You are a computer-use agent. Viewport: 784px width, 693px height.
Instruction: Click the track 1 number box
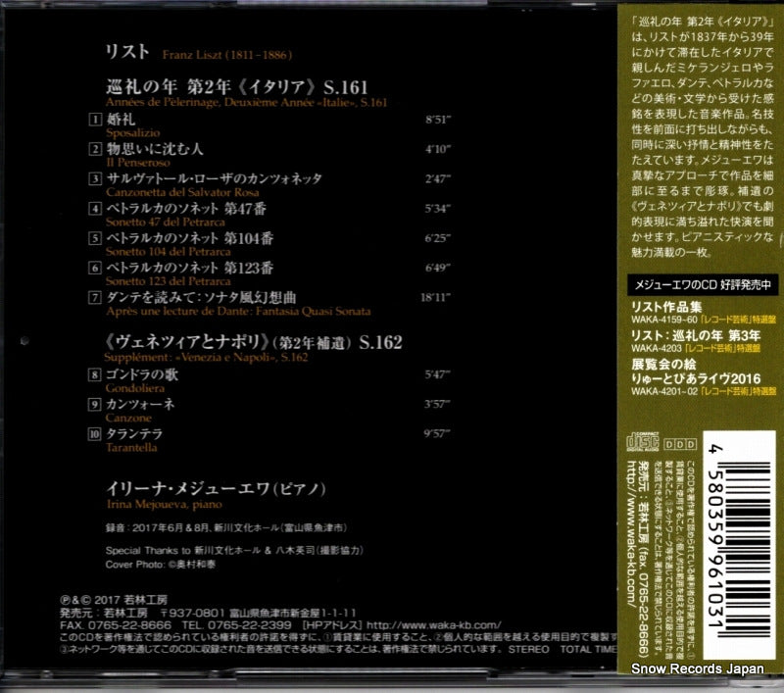pyautogui.click(x=94, y=120)
